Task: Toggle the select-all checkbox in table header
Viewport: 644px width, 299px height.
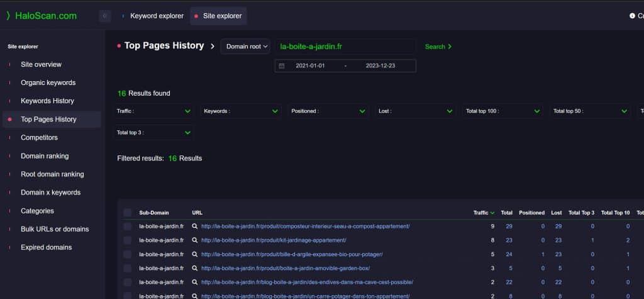Action: click(127, 213)
